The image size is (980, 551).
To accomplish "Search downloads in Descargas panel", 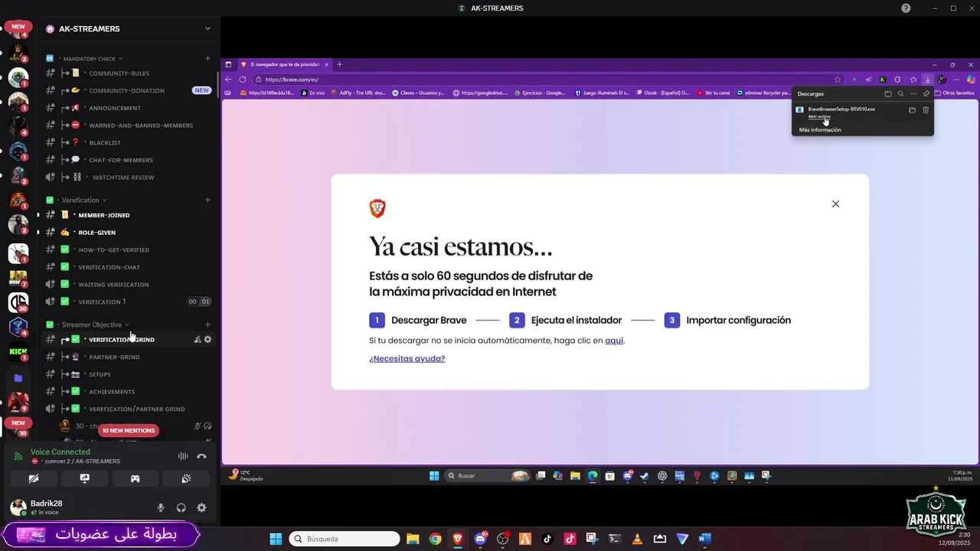I will pyautogui.click(x=900, y=93).
